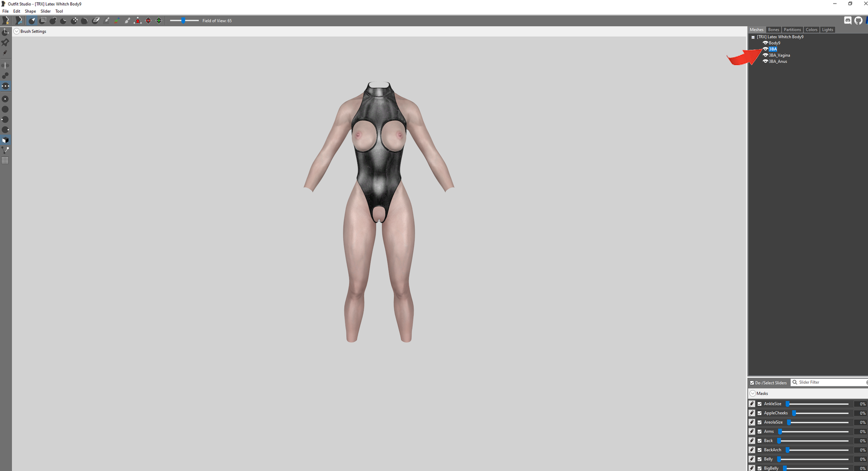
Task: Click the two overlapping circles icon
Action: pos(5,76)
